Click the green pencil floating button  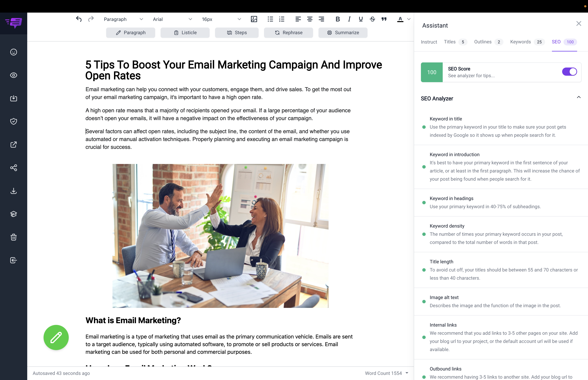pyautogui.click(x=56, y=337)
